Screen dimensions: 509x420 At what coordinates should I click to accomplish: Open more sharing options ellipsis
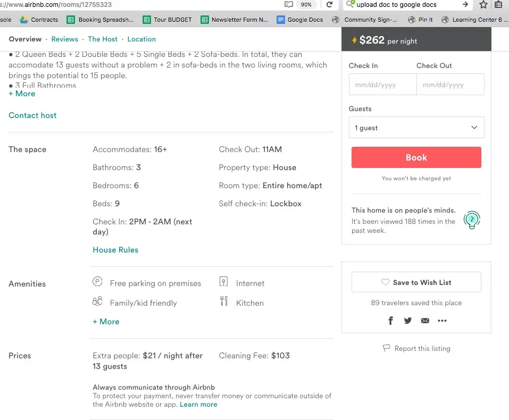pos(442,321)
